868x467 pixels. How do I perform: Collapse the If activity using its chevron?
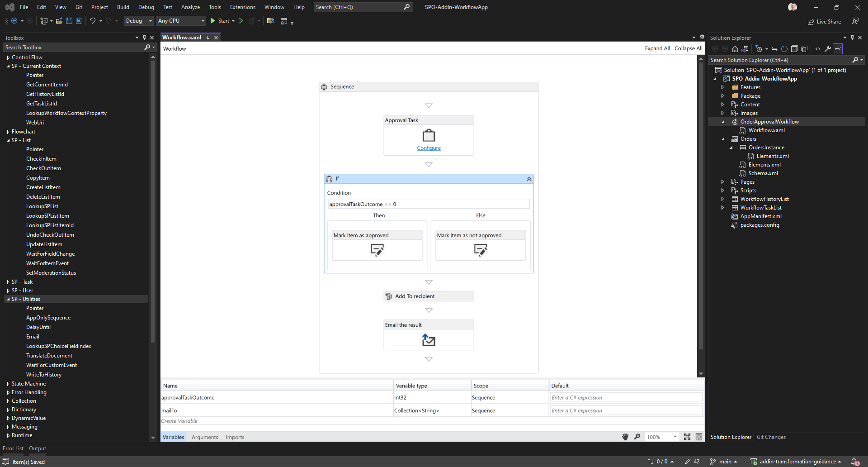coord(528,179)
